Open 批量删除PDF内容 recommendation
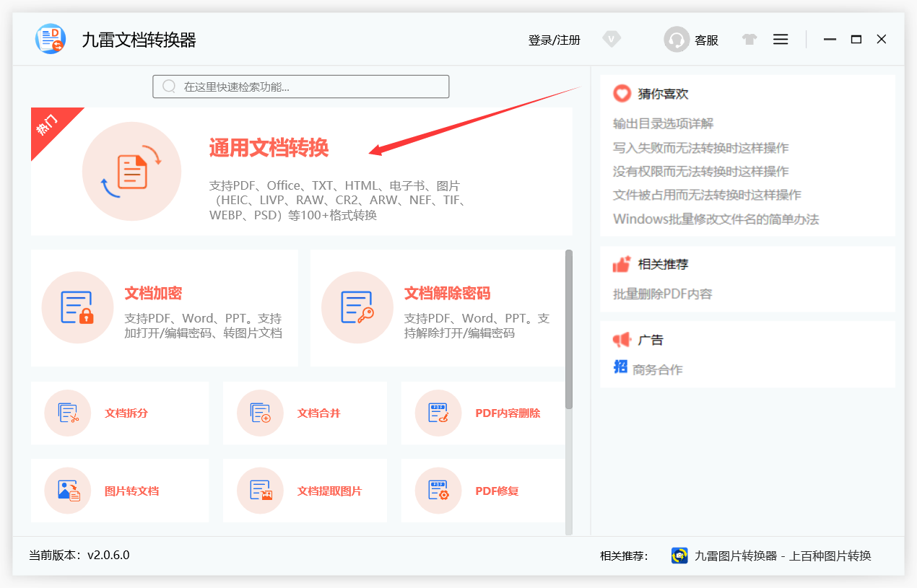Image resolution: width=917 pixels, height=588 pixels. coord(663,294)
